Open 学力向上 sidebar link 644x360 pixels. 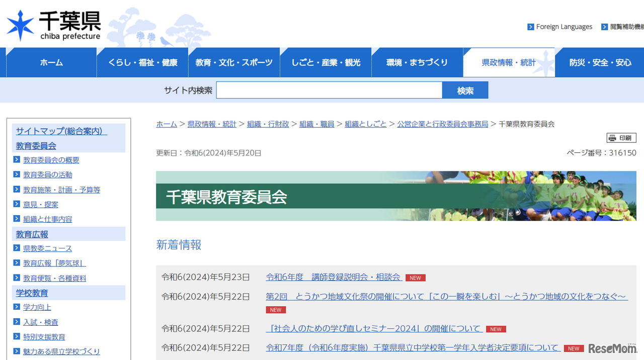(37, 307)
